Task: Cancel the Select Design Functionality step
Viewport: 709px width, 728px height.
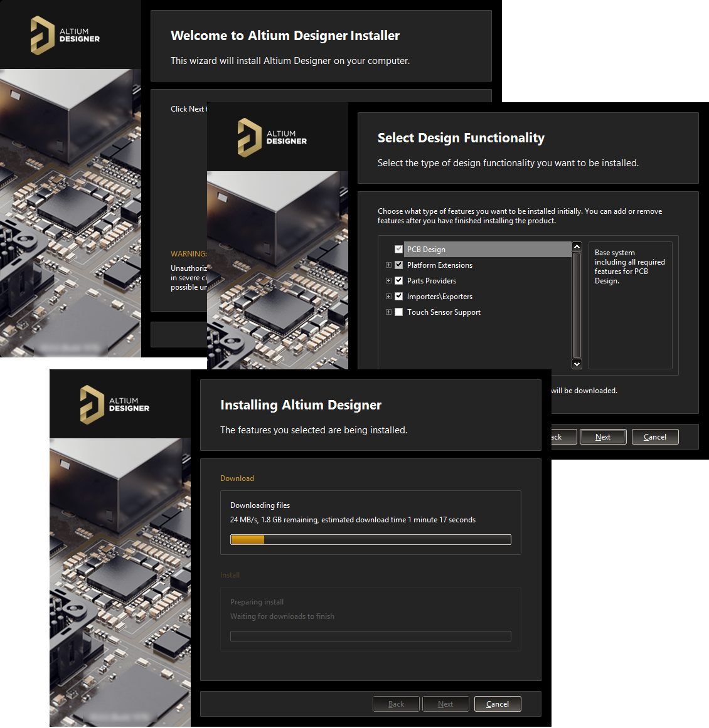Action: (x=654, y=437)
